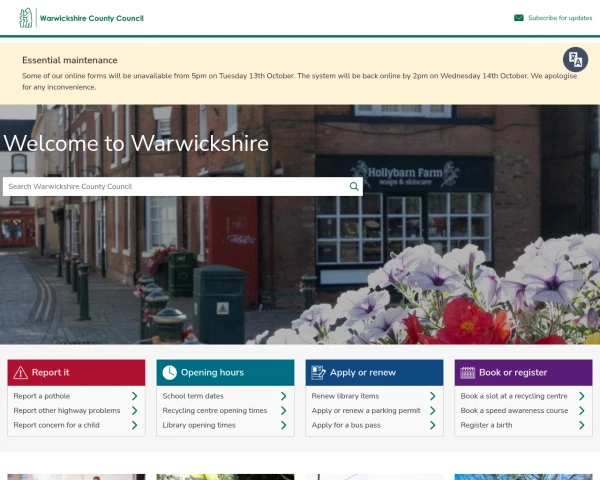Viewport: 600px width, 480px height.
Task: Click chevron beside speed awareness course
Action: coord(582,410)
